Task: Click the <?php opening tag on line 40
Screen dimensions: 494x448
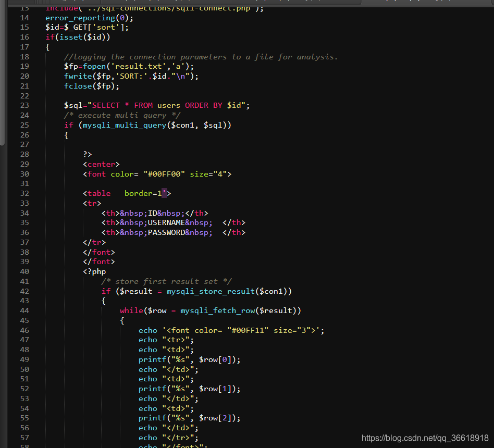Action: pyautogui.click(x=94, y=271)
